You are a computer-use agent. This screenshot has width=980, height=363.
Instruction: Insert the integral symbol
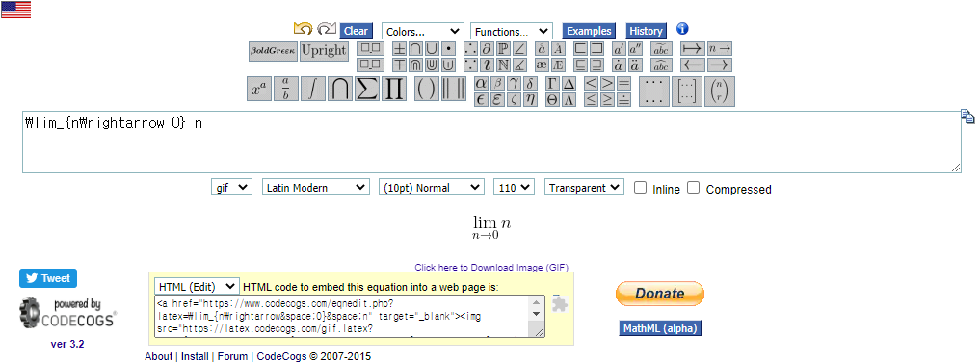coord(312,89)
